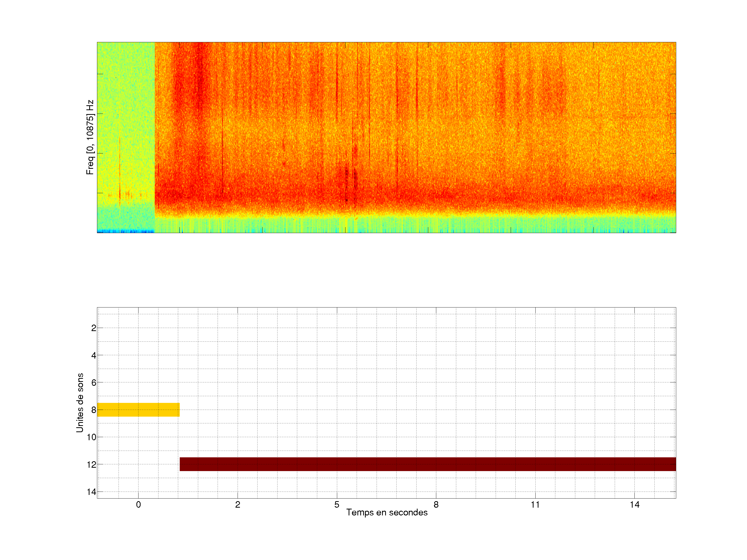Click x-axis tick label 5
This screenshot has width=747, height=560.
[x=337, y=505]
